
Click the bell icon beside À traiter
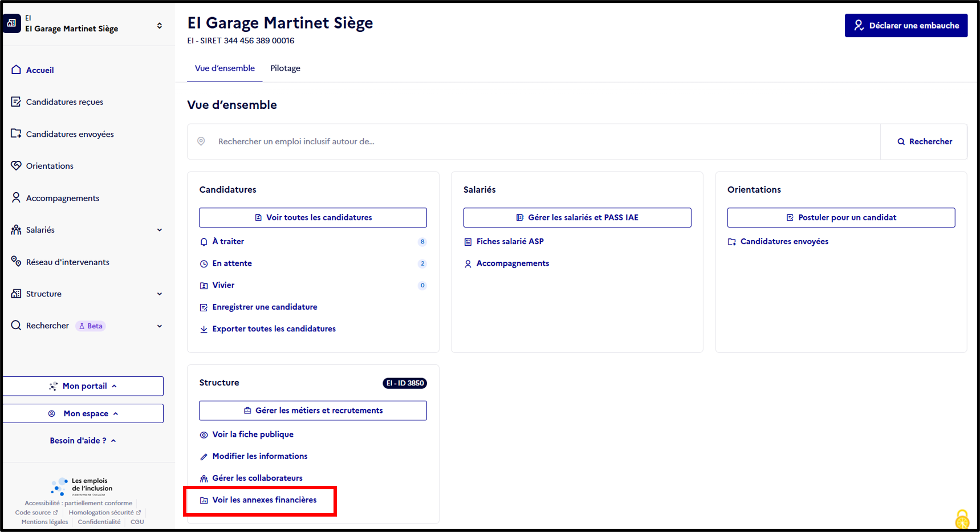point(204,242)
